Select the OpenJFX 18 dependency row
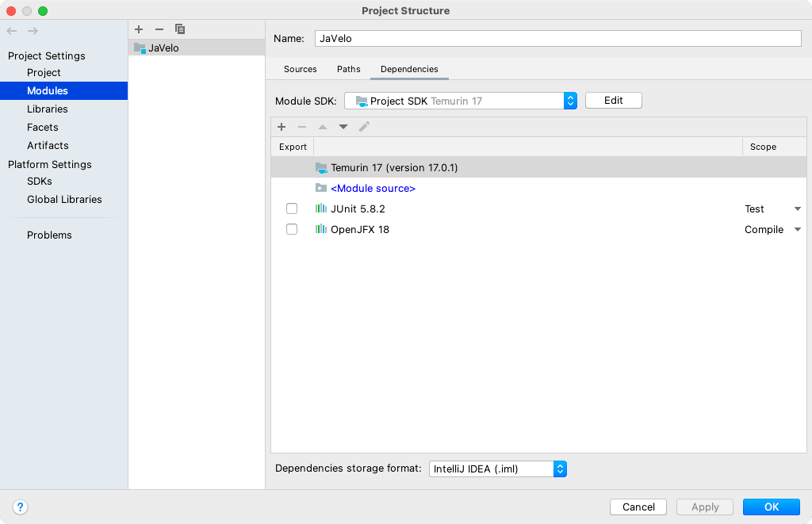The width and height of the screenshot is (812, 524). (x=538, y=229)
